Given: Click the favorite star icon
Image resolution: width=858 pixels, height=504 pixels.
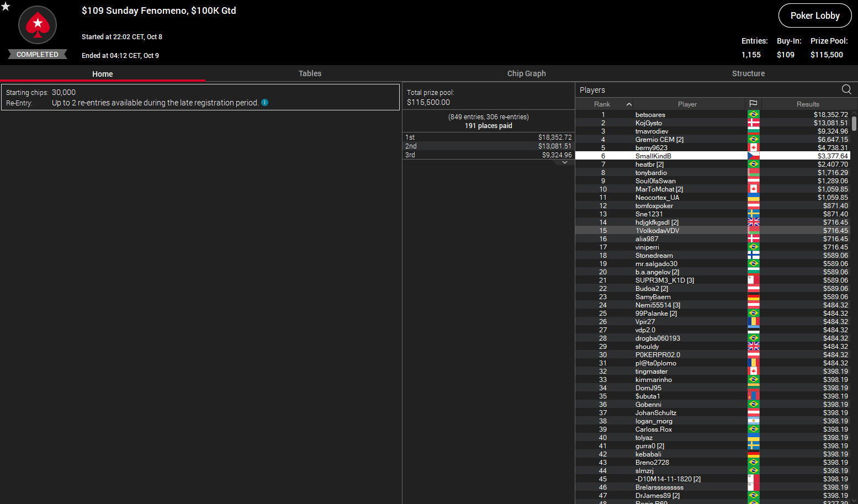Looking at the screenshot, I should 6,7.
